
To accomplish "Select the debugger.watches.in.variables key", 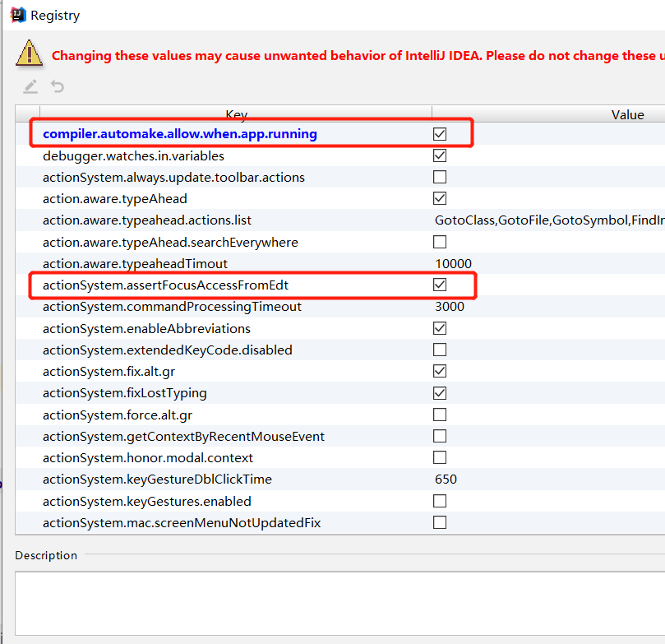I will [x=133, y=156].
